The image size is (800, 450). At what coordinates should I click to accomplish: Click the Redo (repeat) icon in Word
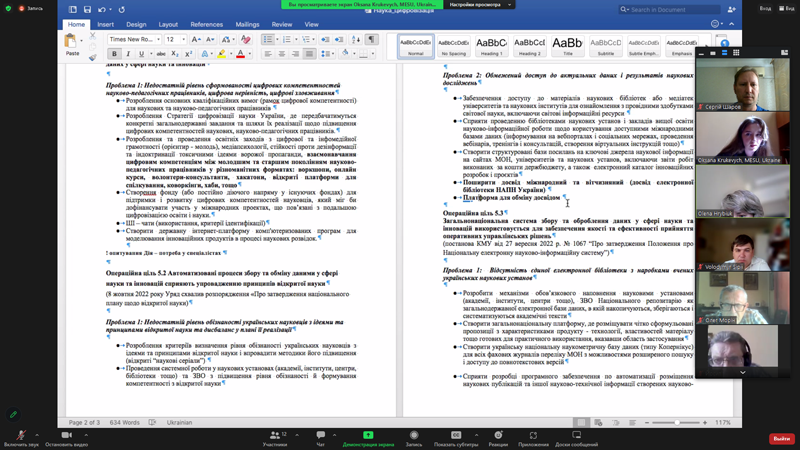pyautogui.click(x=121, y=9)
